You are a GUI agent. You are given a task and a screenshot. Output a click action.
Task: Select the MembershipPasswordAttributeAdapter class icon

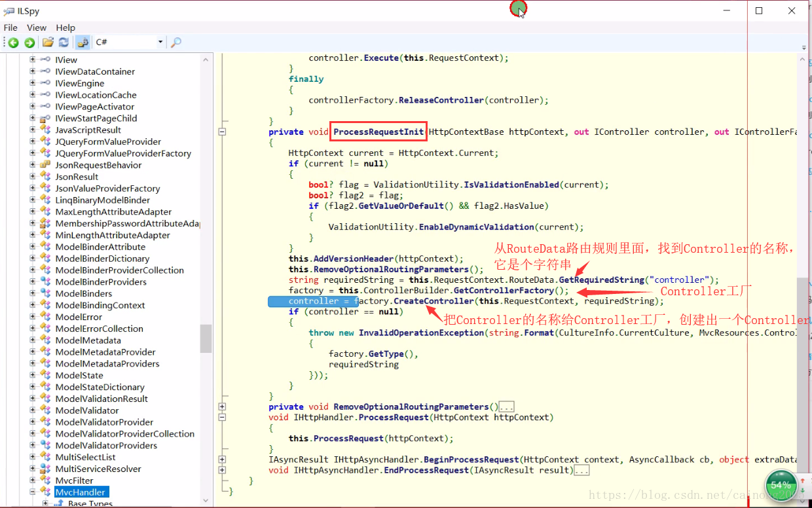tap(45, 223)
